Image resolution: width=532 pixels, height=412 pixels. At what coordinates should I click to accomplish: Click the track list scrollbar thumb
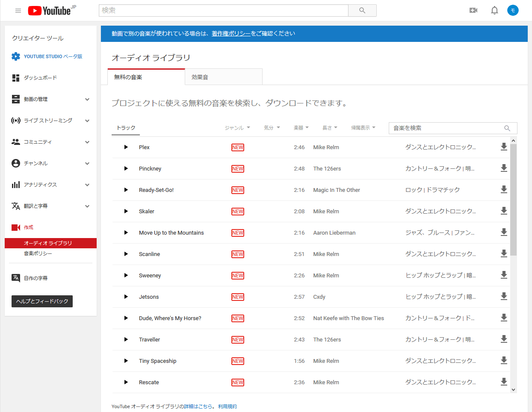[x=514, y=200]
